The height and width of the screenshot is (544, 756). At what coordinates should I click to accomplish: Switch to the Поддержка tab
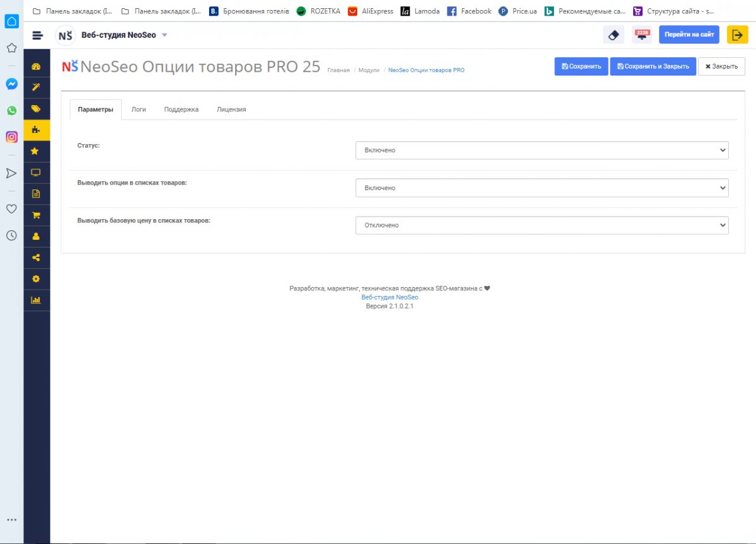[181, 110]
